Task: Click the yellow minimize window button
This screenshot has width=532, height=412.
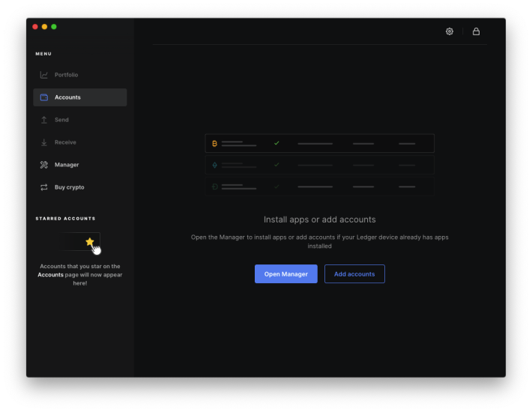Action: [44, 27]
